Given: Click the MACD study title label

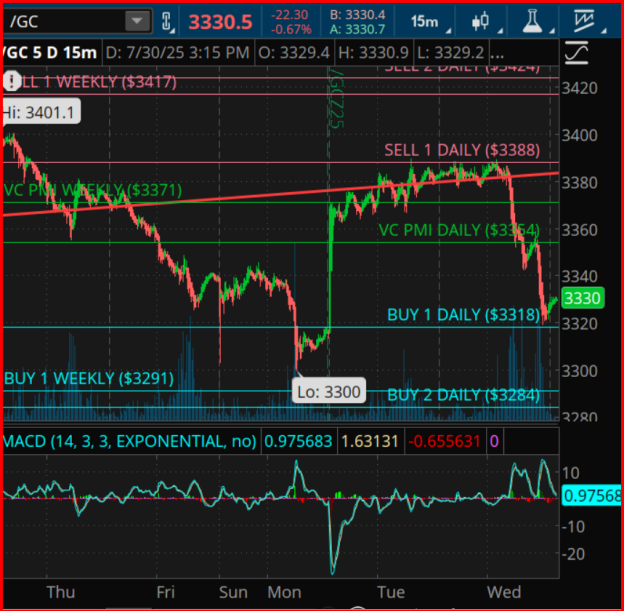Looking at the screenshot, I should point(130,441).
